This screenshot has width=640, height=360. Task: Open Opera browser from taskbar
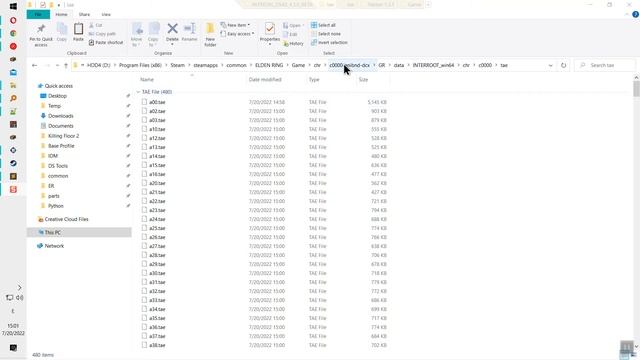(x=13, y=20)
